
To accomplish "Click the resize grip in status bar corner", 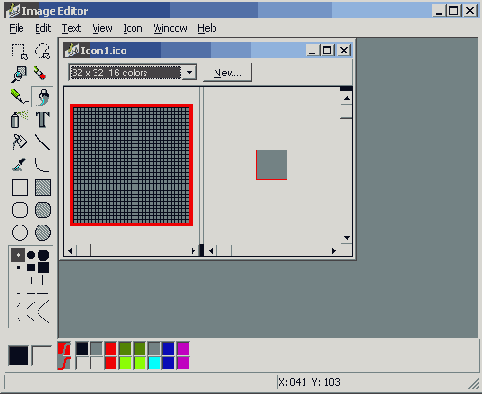I will pos(473,384).
